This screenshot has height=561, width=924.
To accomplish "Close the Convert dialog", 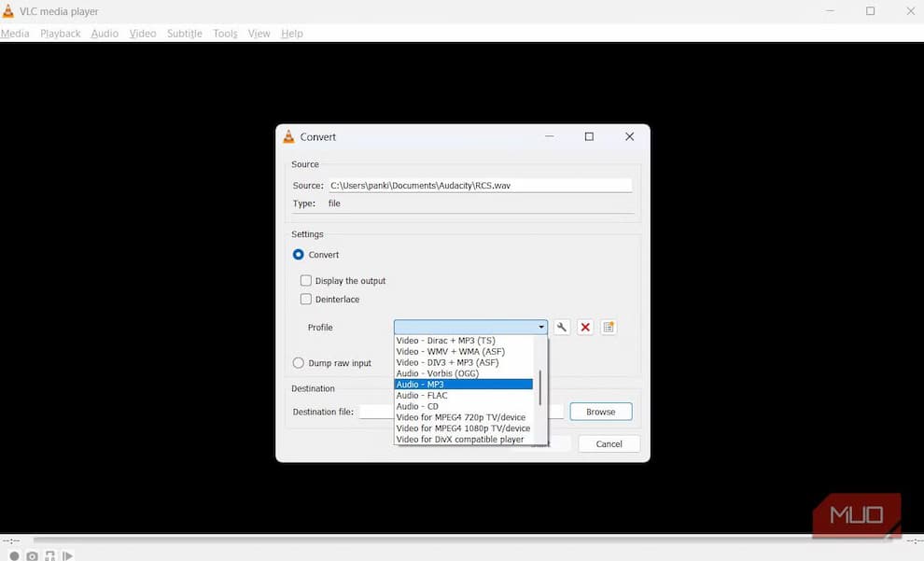I will click(629, 136).
